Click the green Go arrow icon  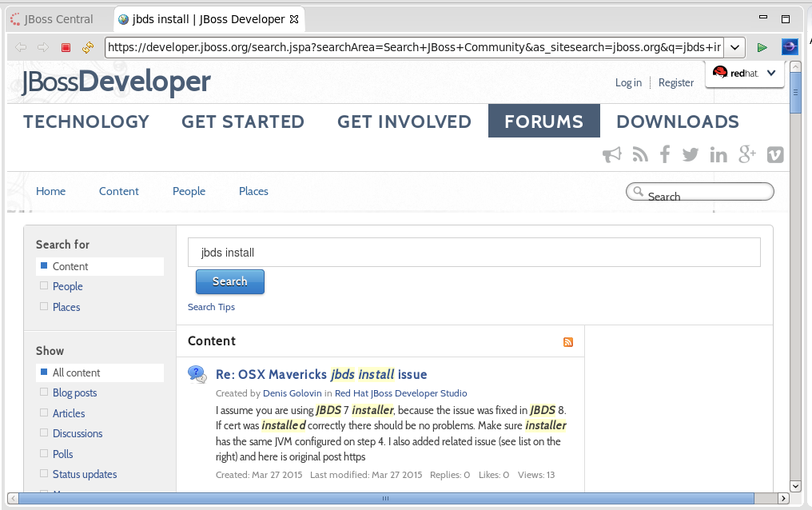[x=762, y=48]
